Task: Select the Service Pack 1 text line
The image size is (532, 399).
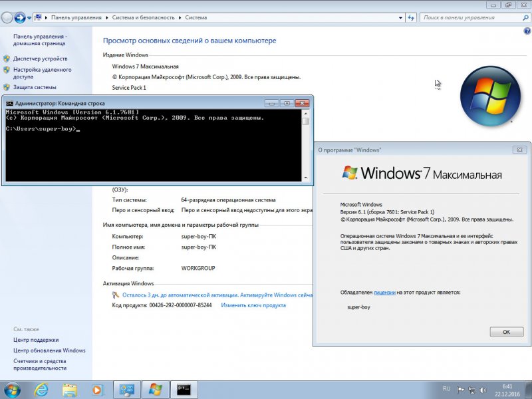Action: [x=129, y=88]
